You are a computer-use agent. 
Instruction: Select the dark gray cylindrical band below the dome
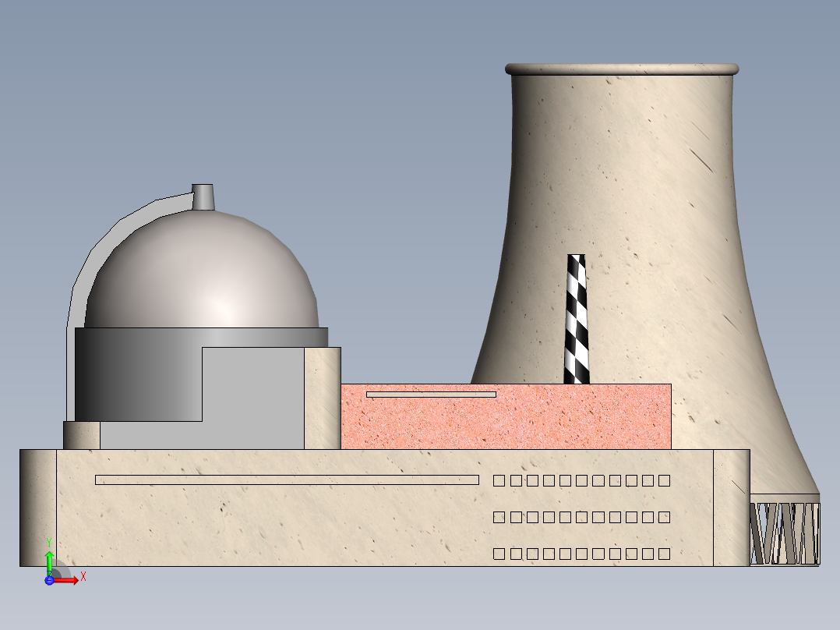[x=138, y=374]
